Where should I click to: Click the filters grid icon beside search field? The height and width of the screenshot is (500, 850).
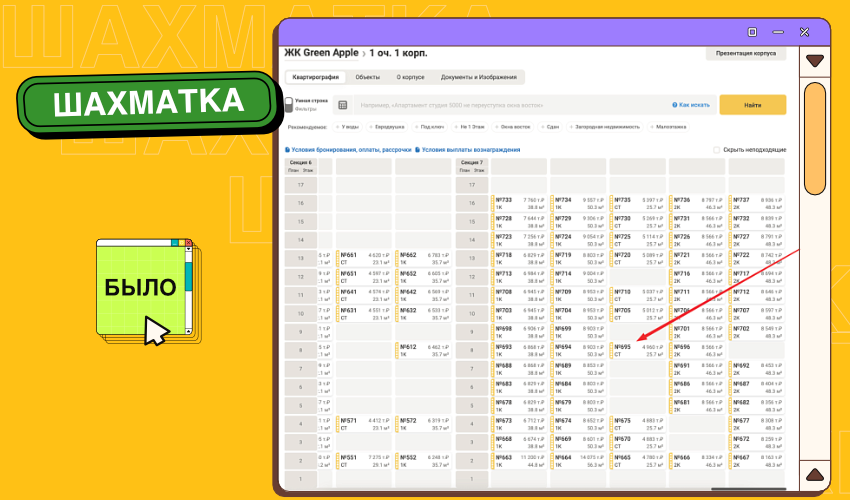click(x=342, y=105)
